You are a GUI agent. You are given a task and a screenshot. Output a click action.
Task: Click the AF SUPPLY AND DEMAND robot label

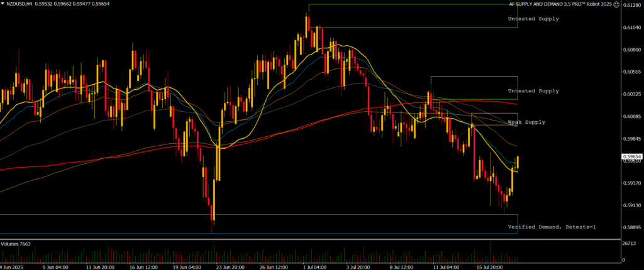(560, 4)
